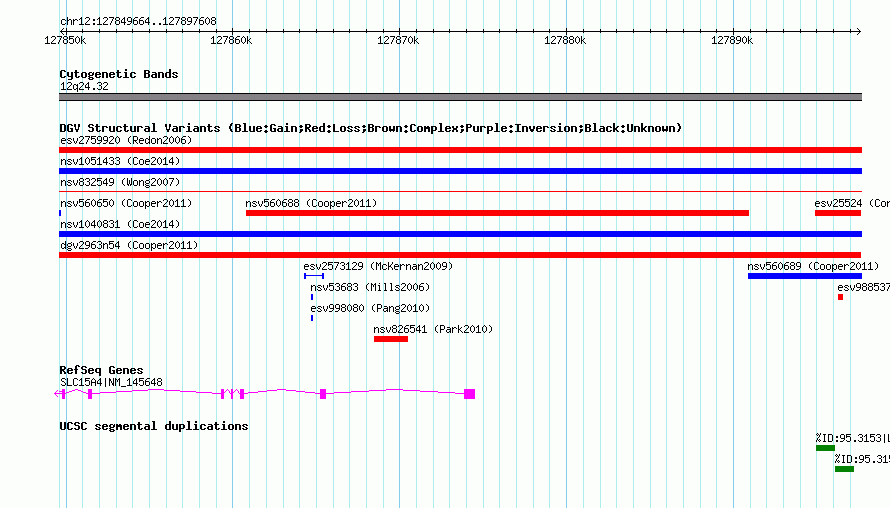The height and width of the screenshot is (508, 890).
Task: Select the gray 12q24.32 cytogenetic band bar
Action: (460, 97)
